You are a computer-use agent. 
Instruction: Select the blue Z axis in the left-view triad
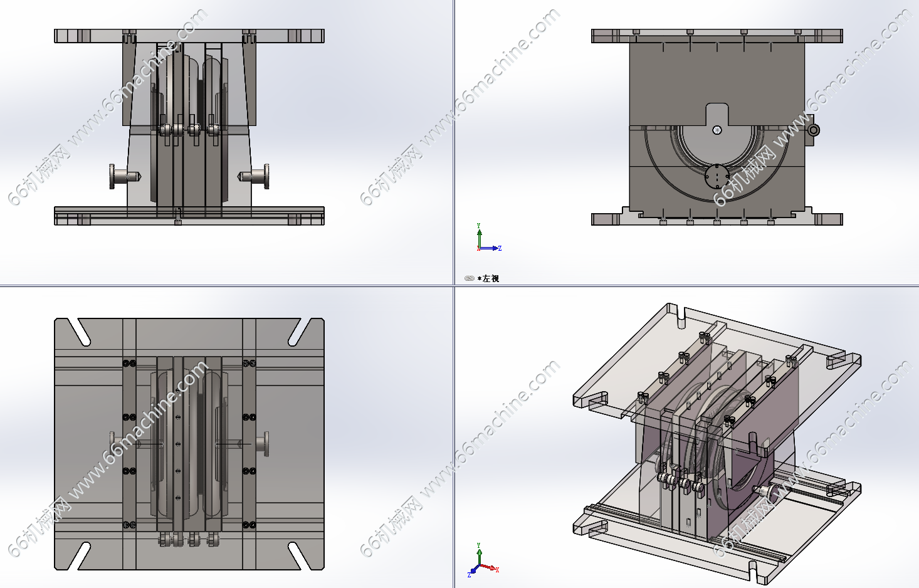pos(492,248)
